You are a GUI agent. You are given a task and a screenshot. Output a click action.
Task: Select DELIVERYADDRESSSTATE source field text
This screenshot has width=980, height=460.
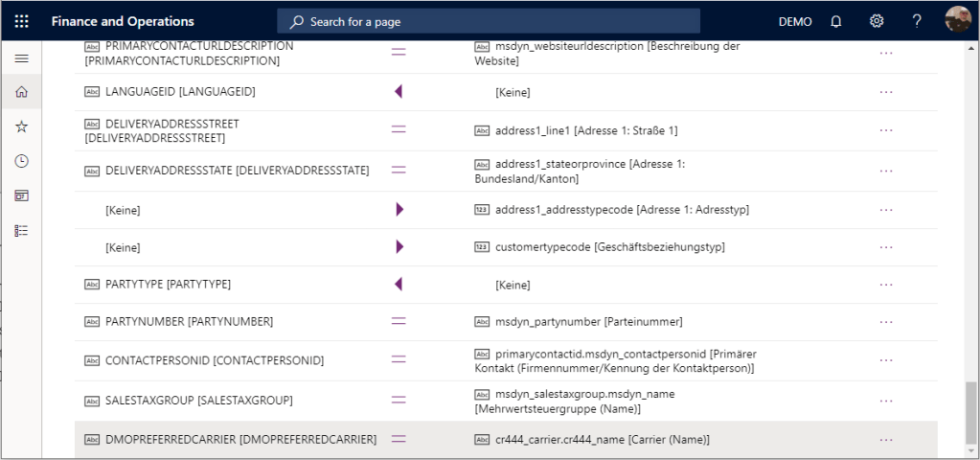[238, 171]
